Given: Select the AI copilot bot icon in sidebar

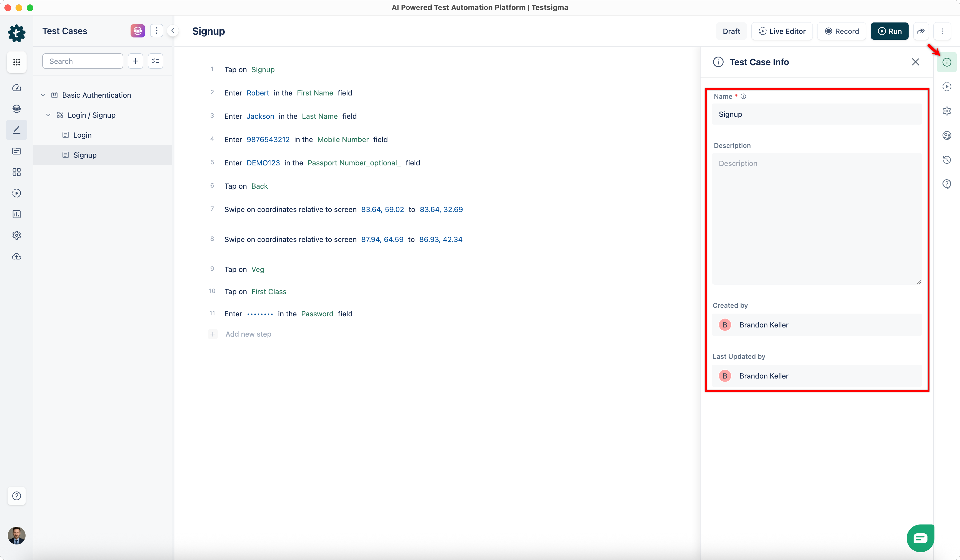Looking at the screenshot, I should [x=16, y=109].
